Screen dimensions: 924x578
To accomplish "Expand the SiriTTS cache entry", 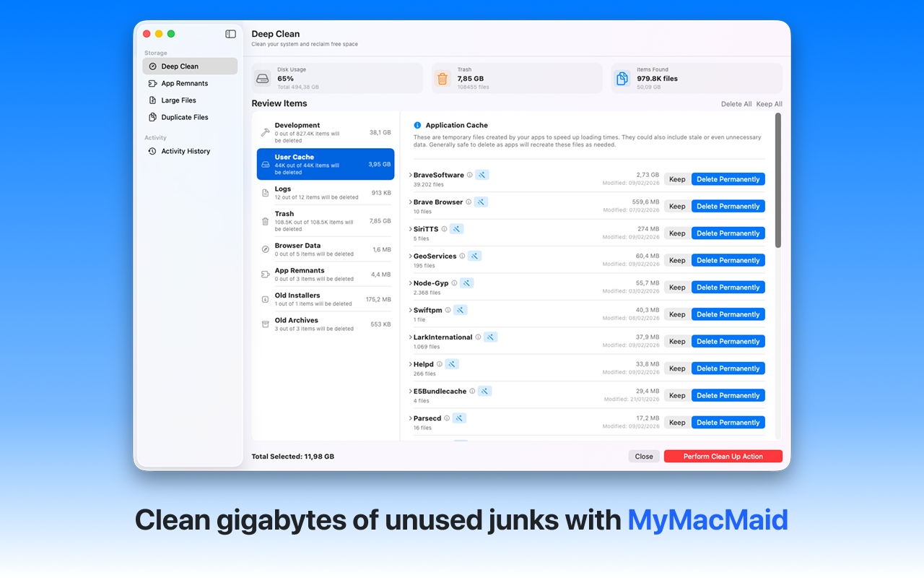I will (411, 228).
